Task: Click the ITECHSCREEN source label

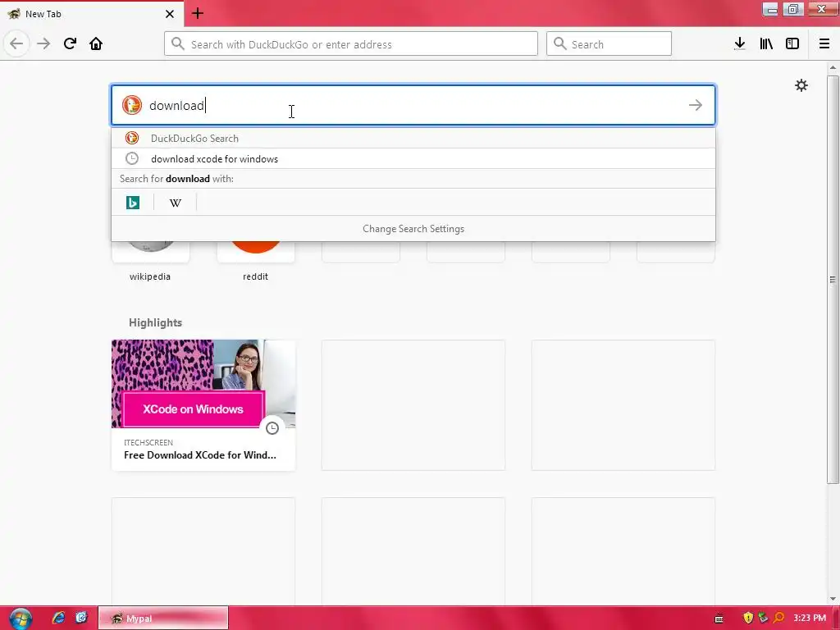Action: (x=148, y=442)
